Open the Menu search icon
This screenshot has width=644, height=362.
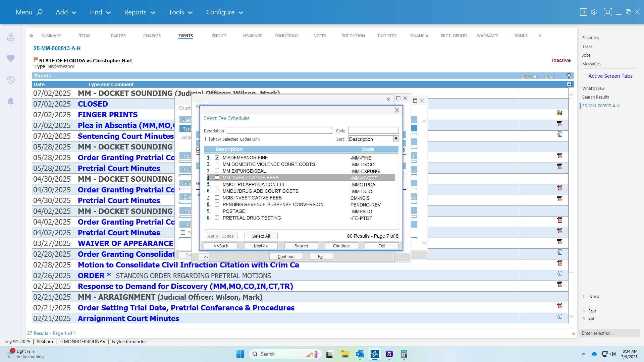coord(40,12)
